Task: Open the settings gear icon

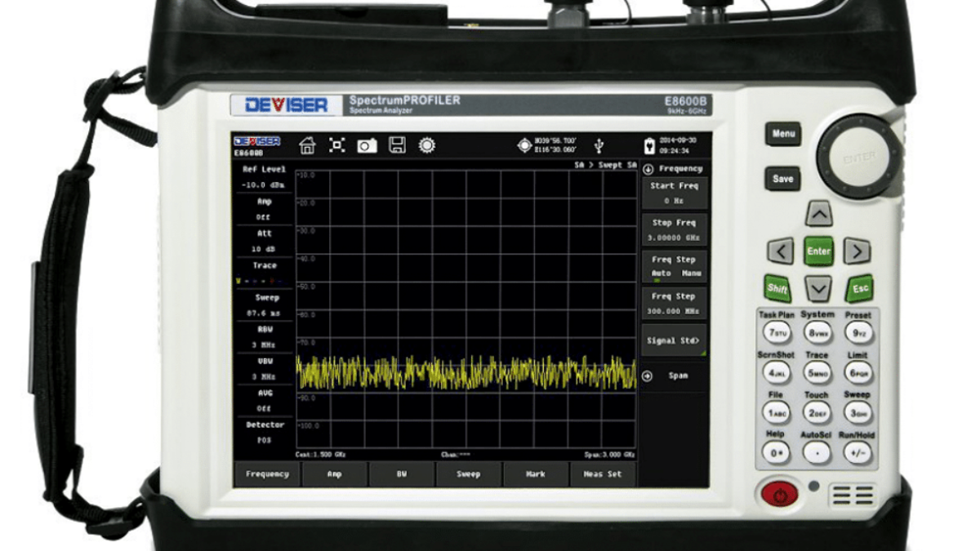Action: (x=426, y=145)
